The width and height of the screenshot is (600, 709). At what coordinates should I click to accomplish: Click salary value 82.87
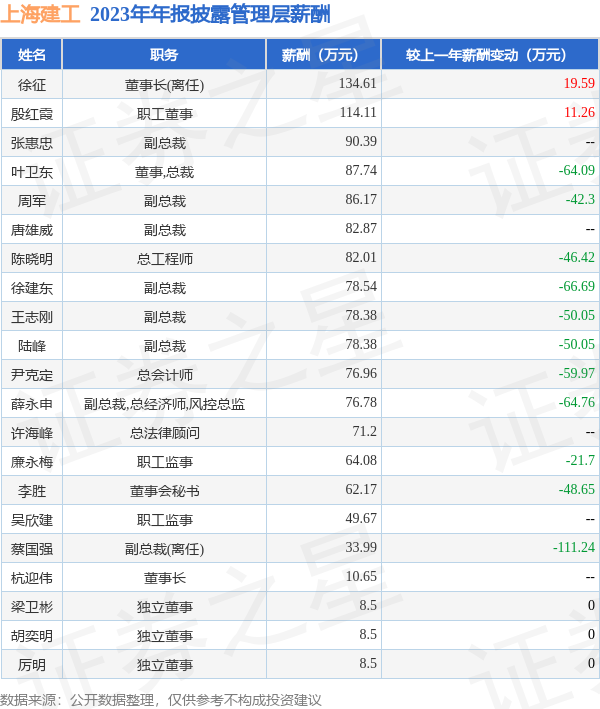click(361, 228)
